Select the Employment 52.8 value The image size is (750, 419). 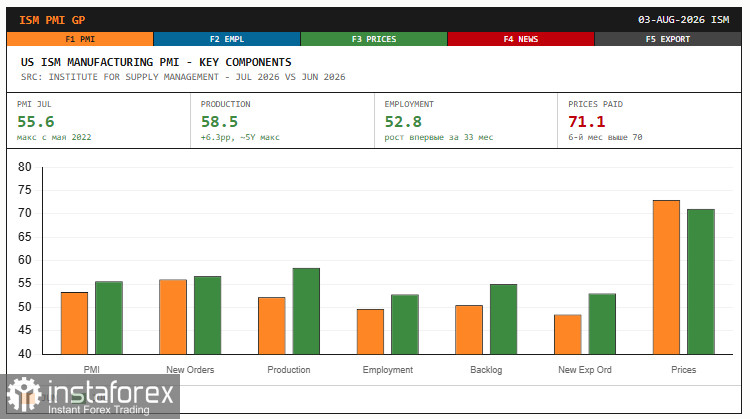403,122
